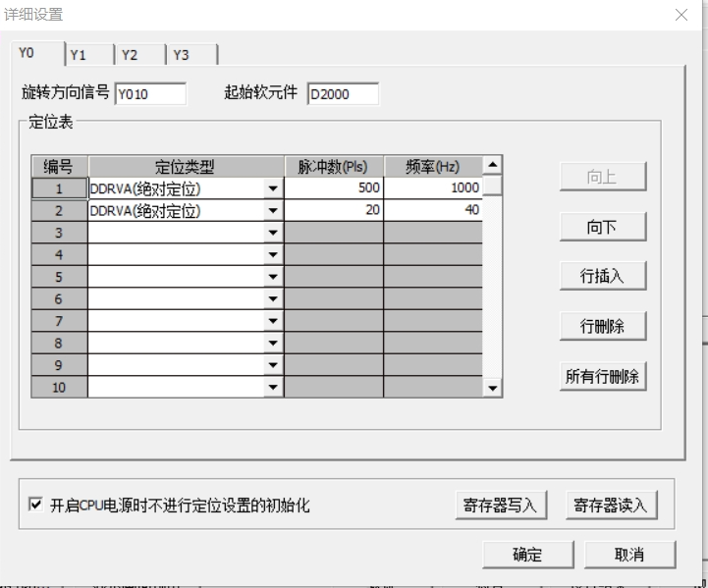Click the 寄存器写入 button
Screen dimensions: 708x588
501,506
